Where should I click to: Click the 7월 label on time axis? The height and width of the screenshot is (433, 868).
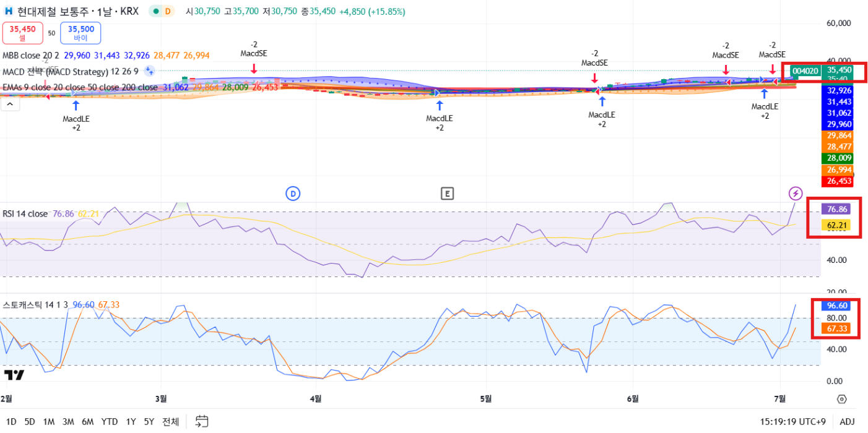point(780,398)
